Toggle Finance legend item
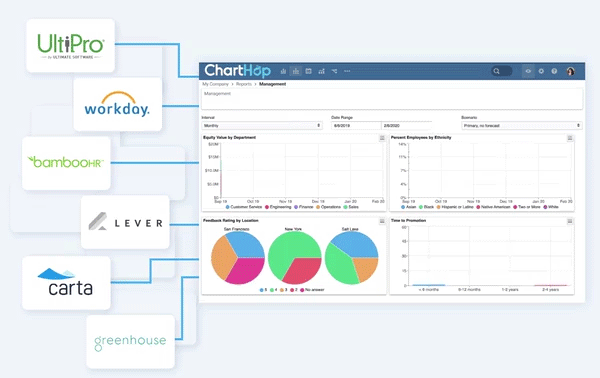 pyautogui.click(x=303, y=207)
